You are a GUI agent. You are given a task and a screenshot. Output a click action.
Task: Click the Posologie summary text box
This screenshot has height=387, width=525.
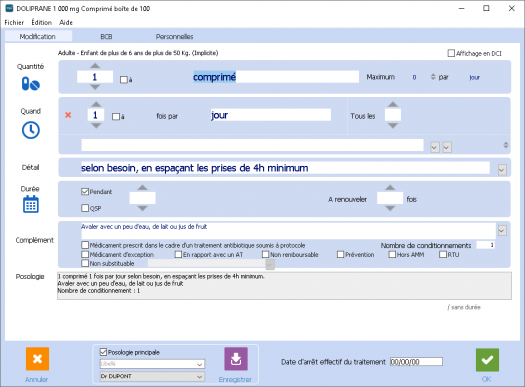[x=284, y=286]
